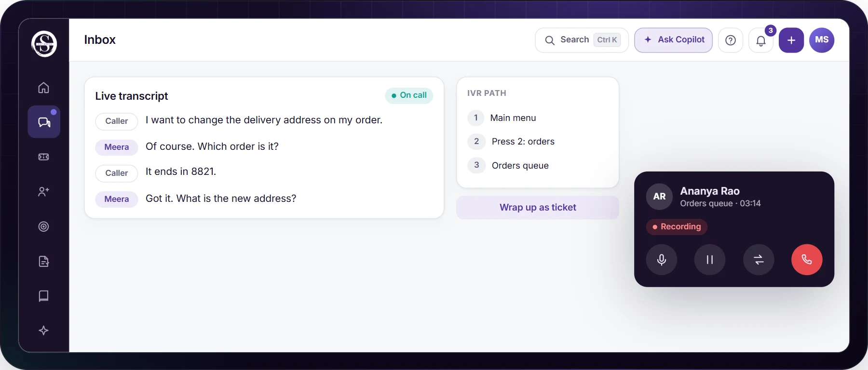
Task: Click the On call status badge
Action: [x=409, y=95]
